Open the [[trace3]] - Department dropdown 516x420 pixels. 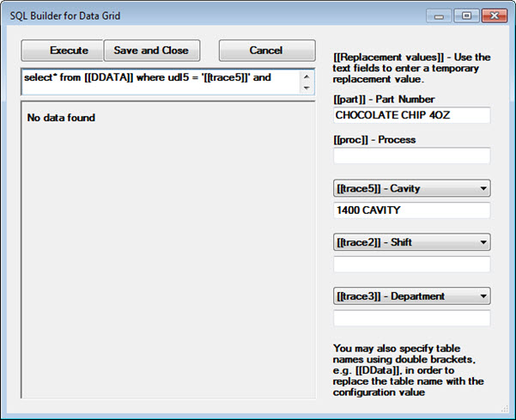(411, 296)
